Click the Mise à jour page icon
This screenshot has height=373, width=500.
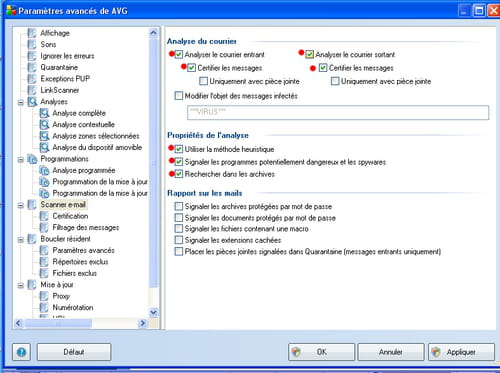[x=32, y=285]
